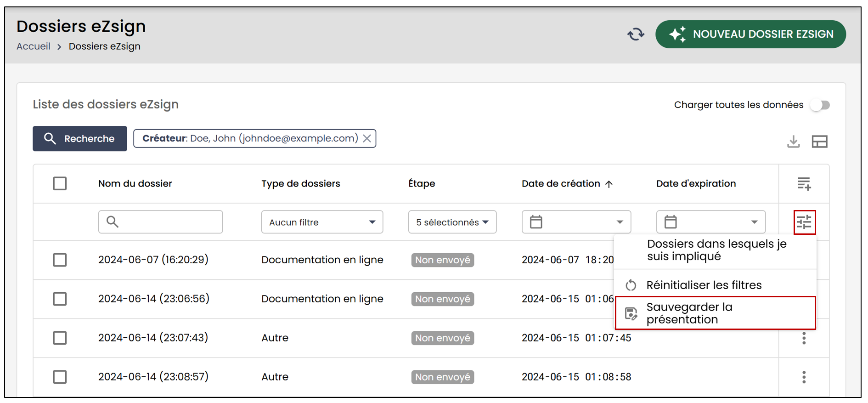Open the three-dot menu for 2024-06-14 (23:08:57)
The height and width of the screenshot is (403, 868).
click(804, 377)
